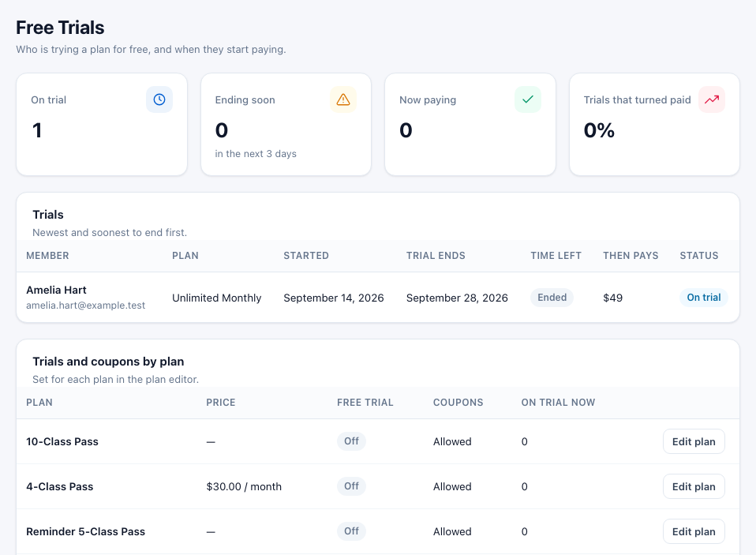The width and height of the screenshot is (756, 555).
Task: Select member name Amelia Hart
Action: pyautogui.click(x=56, y=290)
